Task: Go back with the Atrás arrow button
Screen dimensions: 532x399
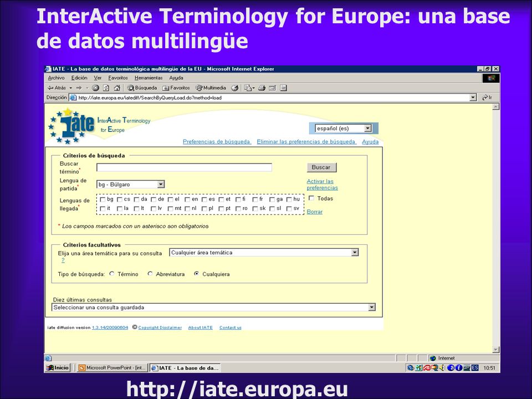Action: point(57,88)
